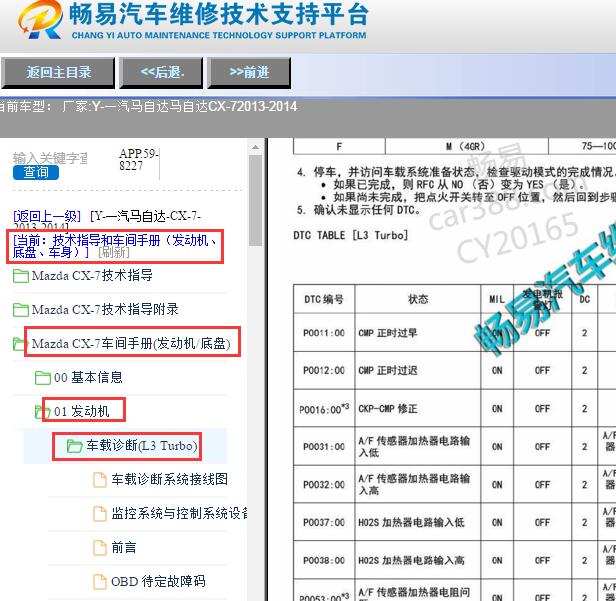616x601 pixels.
Task: Open the current 技术指导和车间手册 category link
Action: (x=115, y=246)
